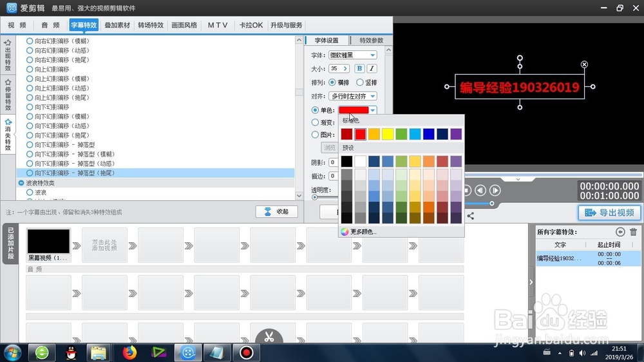Open the file explorer in the taskbar
644x362 pixels.
pos(99,352)
